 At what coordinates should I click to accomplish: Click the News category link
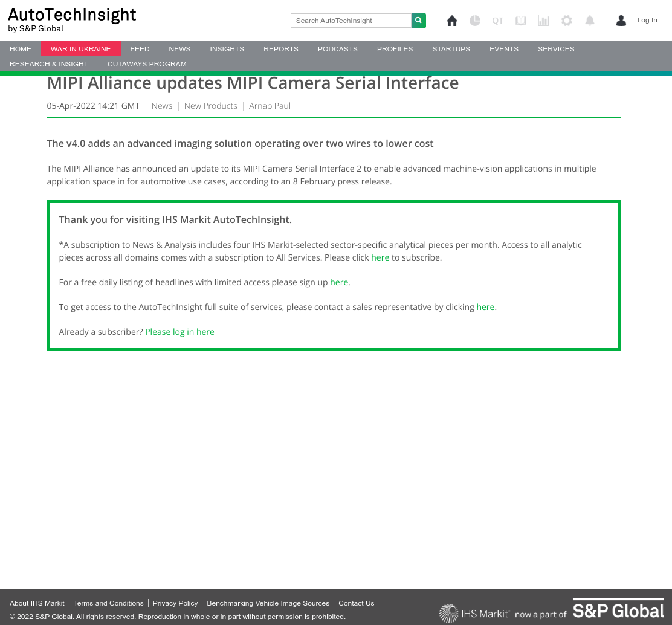161,106
